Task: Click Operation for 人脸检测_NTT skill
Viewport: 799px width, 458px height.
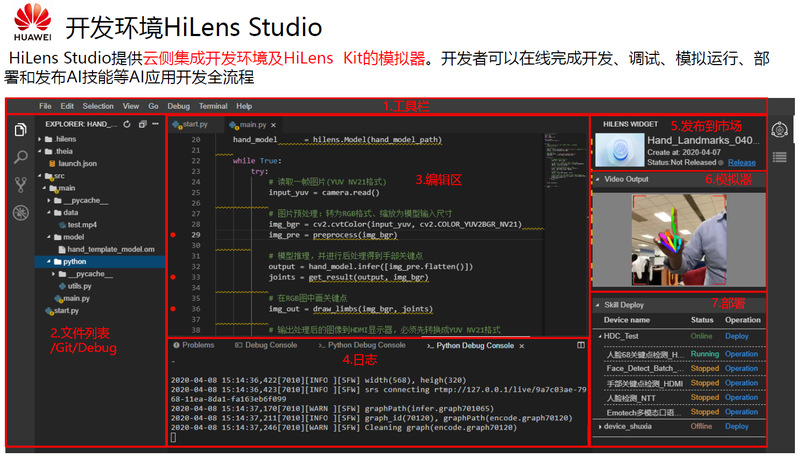Action: [x=741, y=397]
